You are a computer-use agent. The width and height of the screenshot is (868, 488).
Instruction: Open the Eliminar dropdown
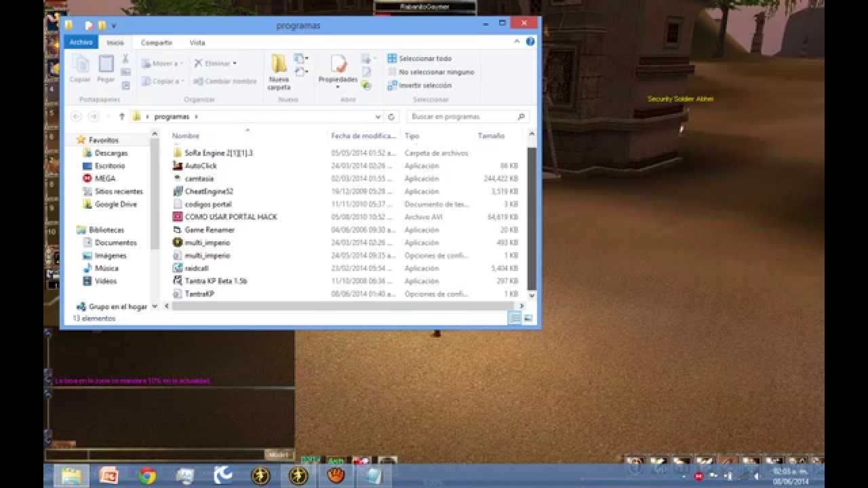click(215, 64)
